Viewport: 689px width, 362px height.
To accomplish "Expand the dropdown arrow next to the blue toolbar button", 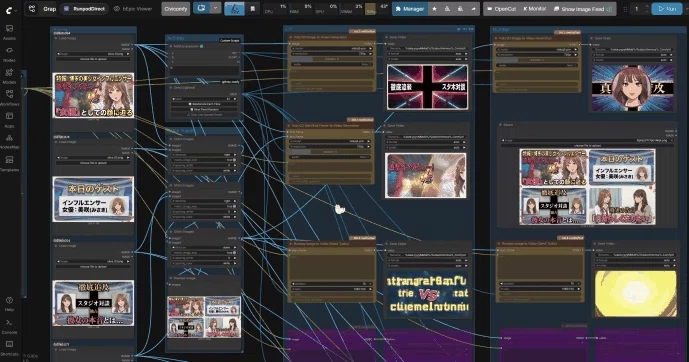I will click(215, 8).
